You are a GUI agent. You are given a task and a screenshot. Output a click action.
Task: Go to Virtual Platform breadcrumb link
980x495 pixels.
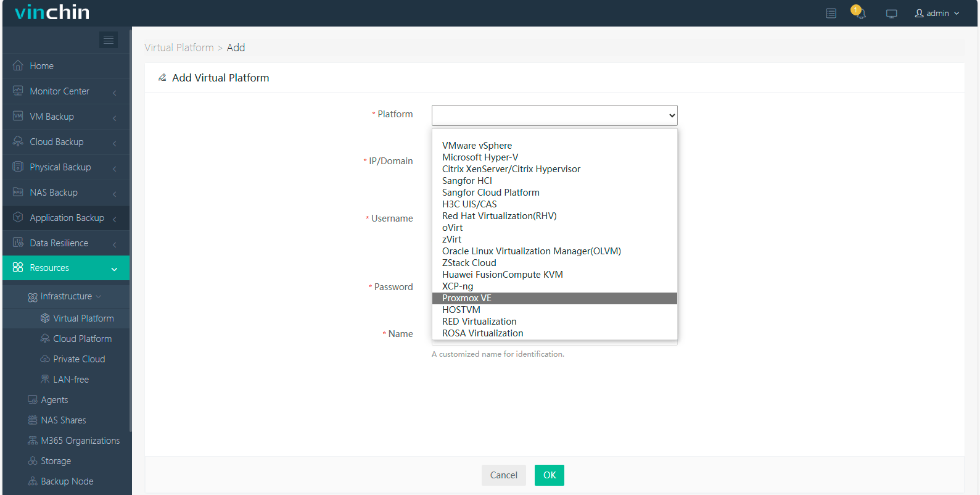pos(179,48)
